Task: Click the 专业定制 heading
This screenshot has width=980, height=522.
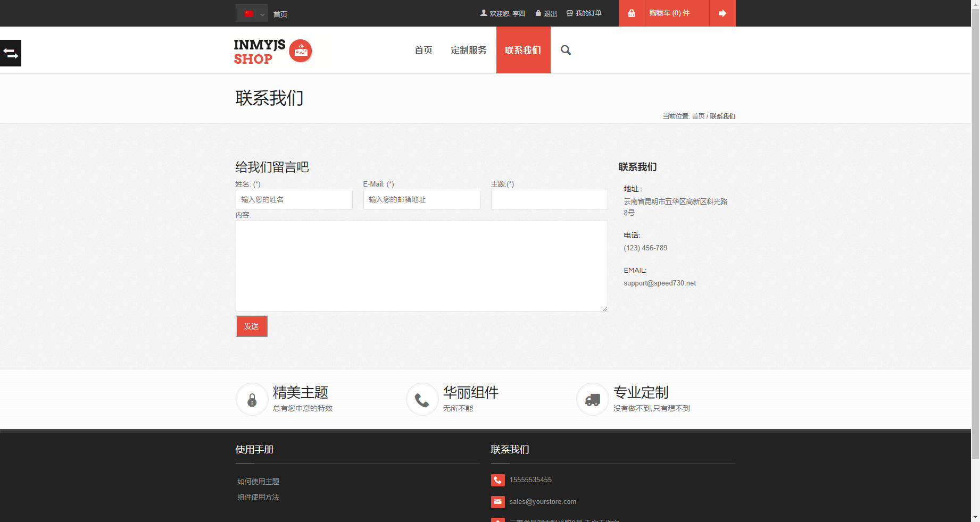Action: click(641, 392)
